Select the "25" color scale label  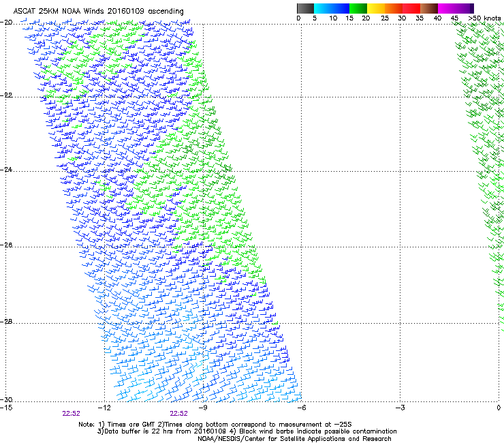coord(385,18)
